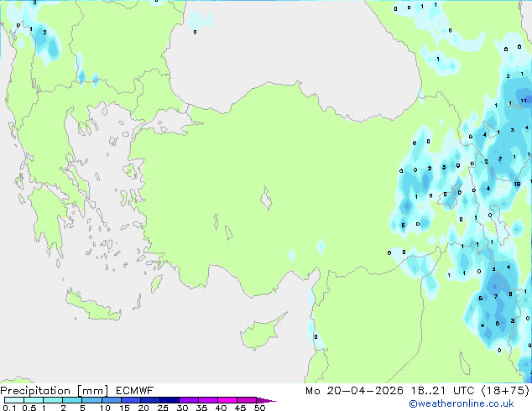Click the 0.1–0.5 mm legend swatch

[14, 400]
